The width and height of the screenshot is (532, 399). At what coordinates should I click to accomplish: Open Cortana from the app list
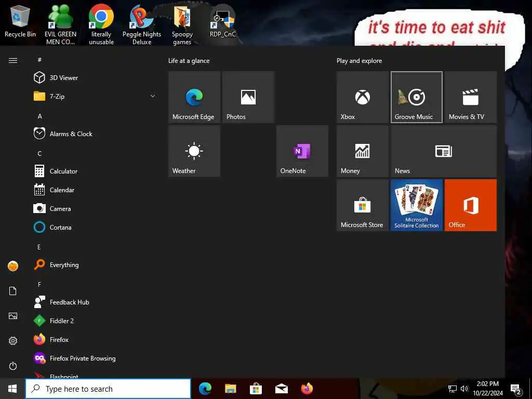[95, 228]
